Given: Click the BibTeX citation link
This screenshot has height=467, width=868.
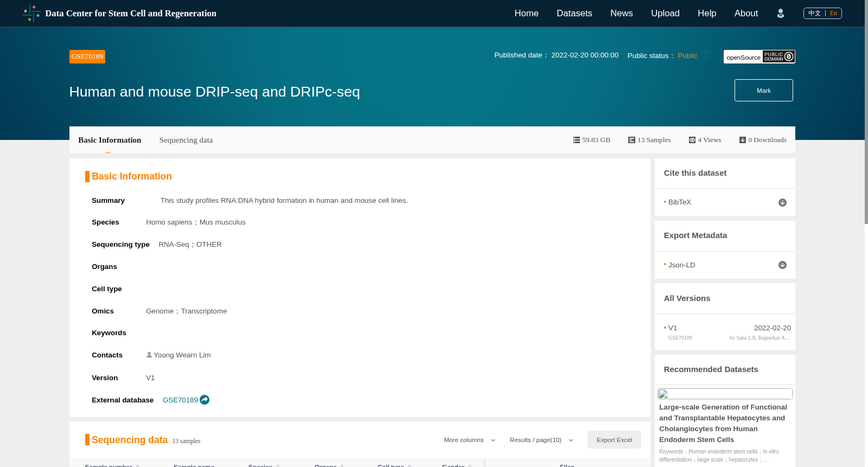Looking at the screenshot, I should click(x=679, y=202).
